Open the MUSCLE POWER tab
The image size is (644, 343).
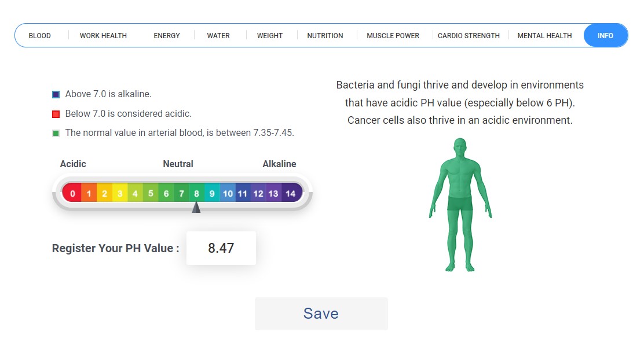point(393,36)
